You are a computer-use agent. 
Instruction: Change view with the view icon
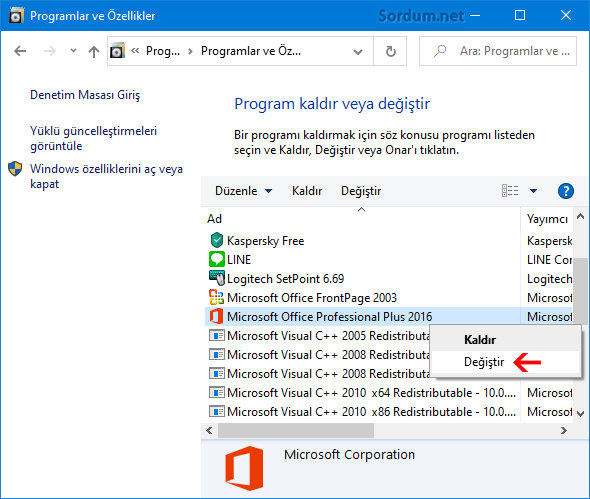tap(510, 191)
